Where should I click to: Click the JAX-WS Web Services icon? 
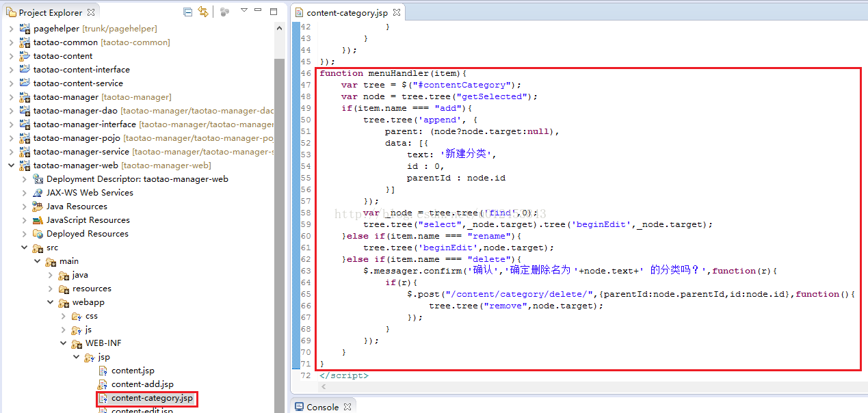[x=38, y=193]
